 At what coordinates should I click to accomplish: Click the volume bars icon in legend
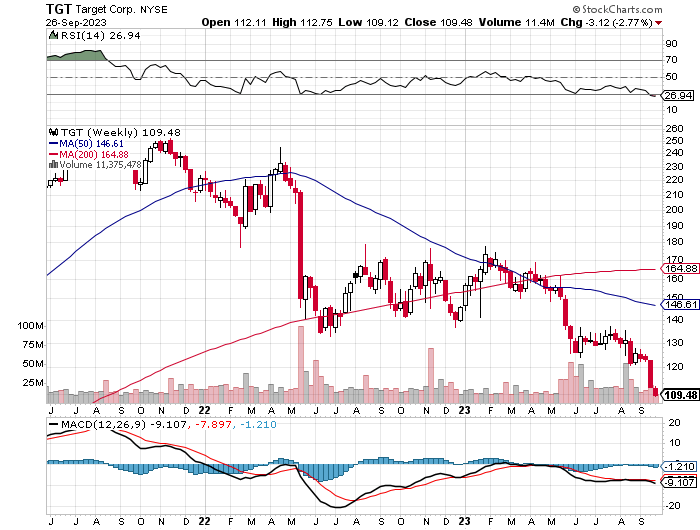[x=53, y=165]
